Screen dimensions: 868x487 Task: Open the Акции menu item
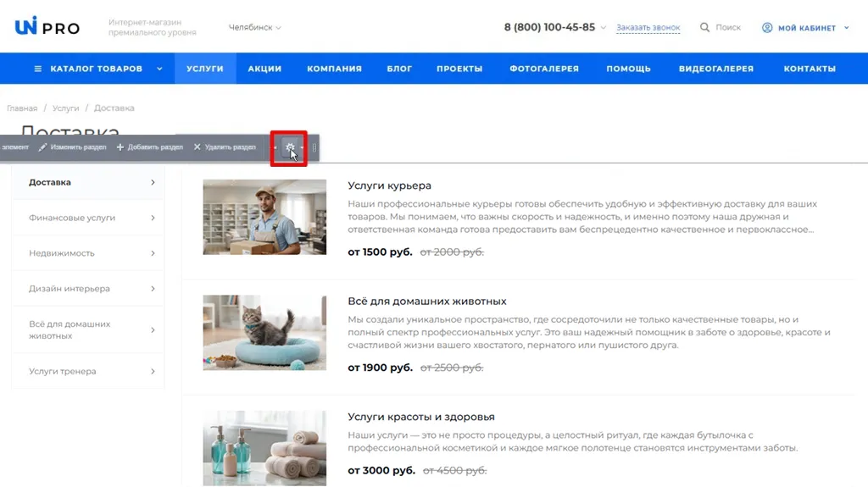264,69
